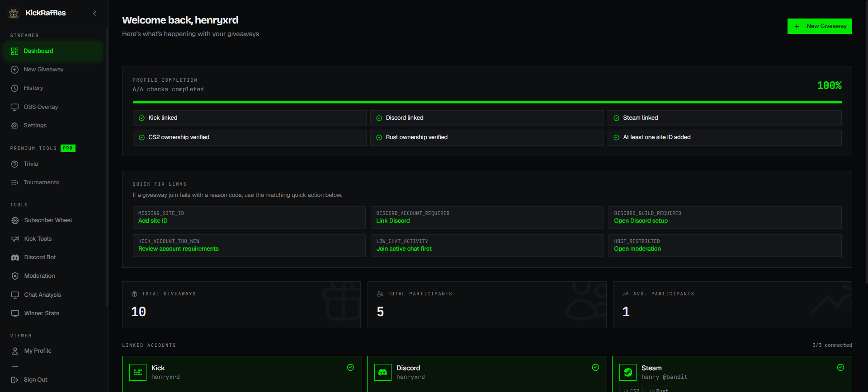The height and width of the screenshot is (392, 868).
Task: Click the KickRaffles logo icon
Action: [14, 13]
